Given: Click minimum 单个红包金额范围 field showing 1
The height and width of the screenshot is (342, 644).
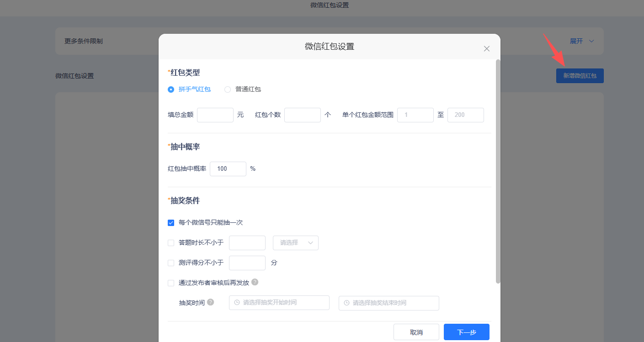Looking at the screenshot, I should click(415, 115).
